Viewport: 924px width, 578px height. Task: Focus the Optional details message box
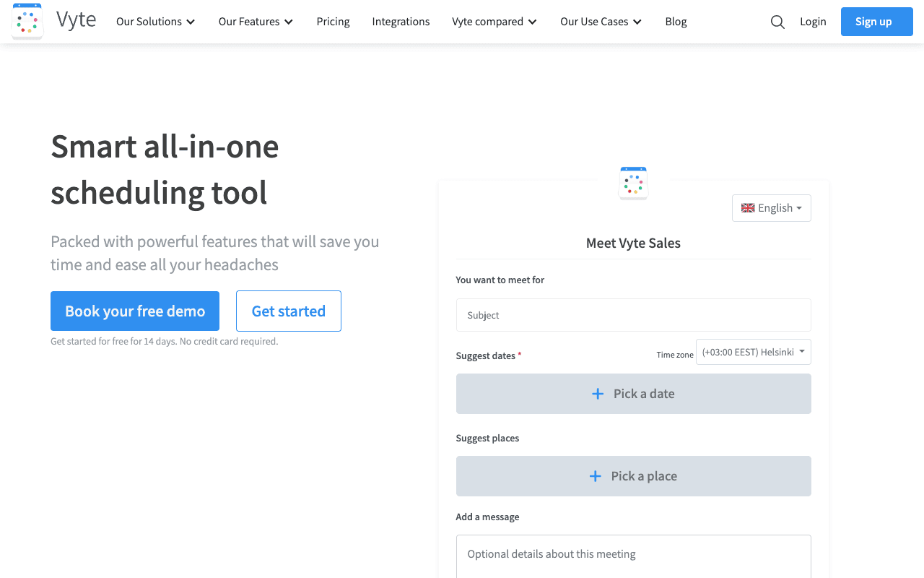click(634, 556)
